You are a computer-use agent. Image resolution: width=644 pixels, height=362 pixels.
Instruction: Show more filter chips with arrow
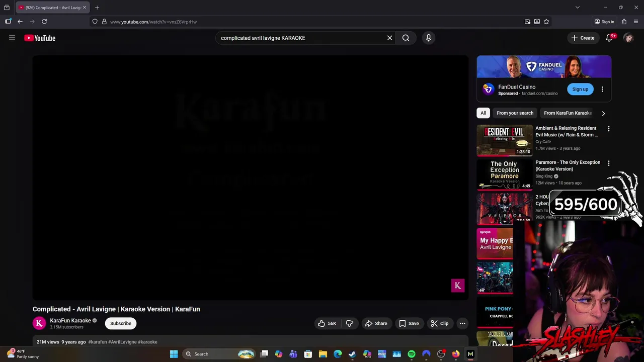603,113
